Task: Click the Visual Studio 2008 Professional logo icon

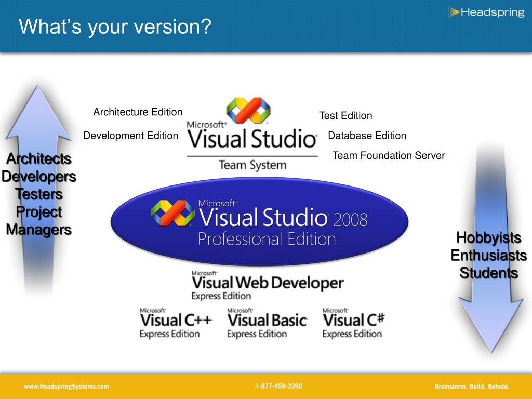Action: tap(172, 213)
